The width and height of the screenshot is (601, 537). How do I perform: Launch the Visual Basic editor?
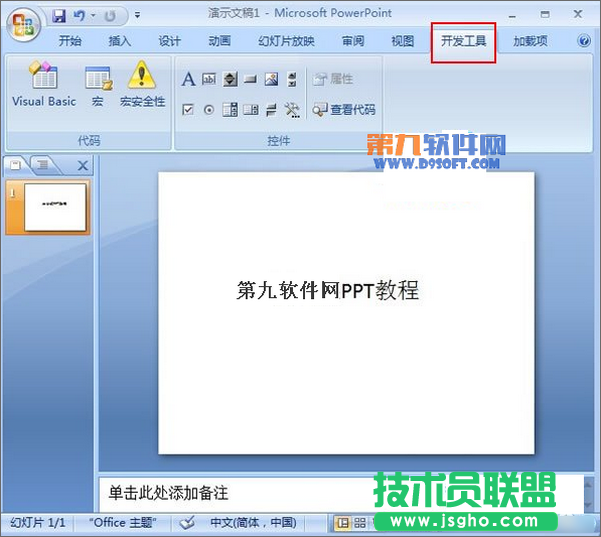coord(44,84)
